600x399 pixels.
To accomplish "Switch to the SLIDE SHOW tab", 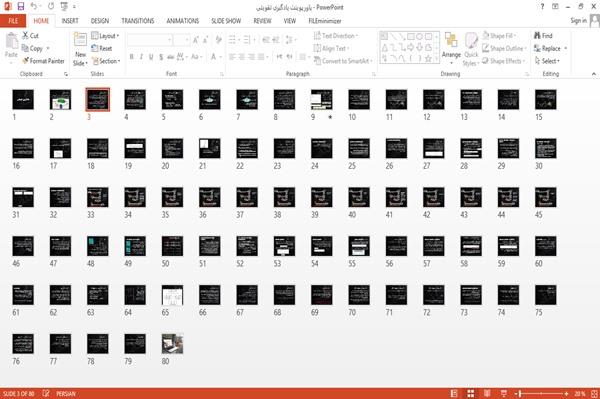I will coord(226,21).
